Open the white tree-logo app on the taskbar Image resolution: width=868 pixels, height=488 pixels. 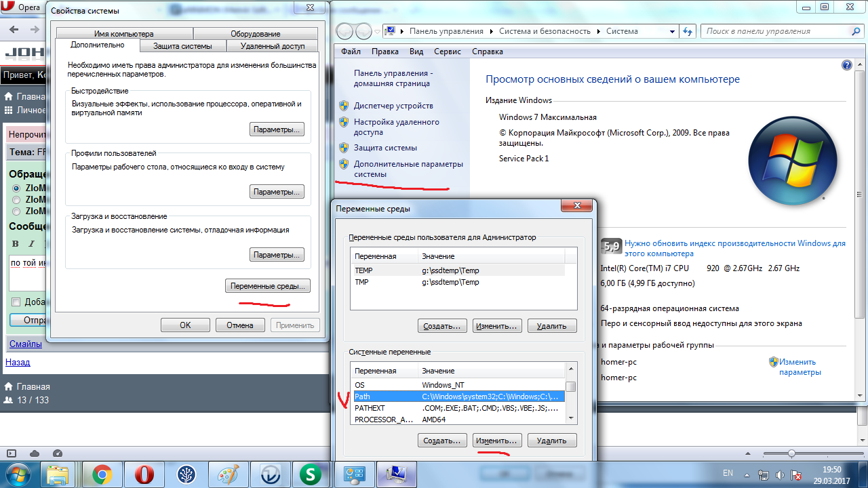point(186,474)
